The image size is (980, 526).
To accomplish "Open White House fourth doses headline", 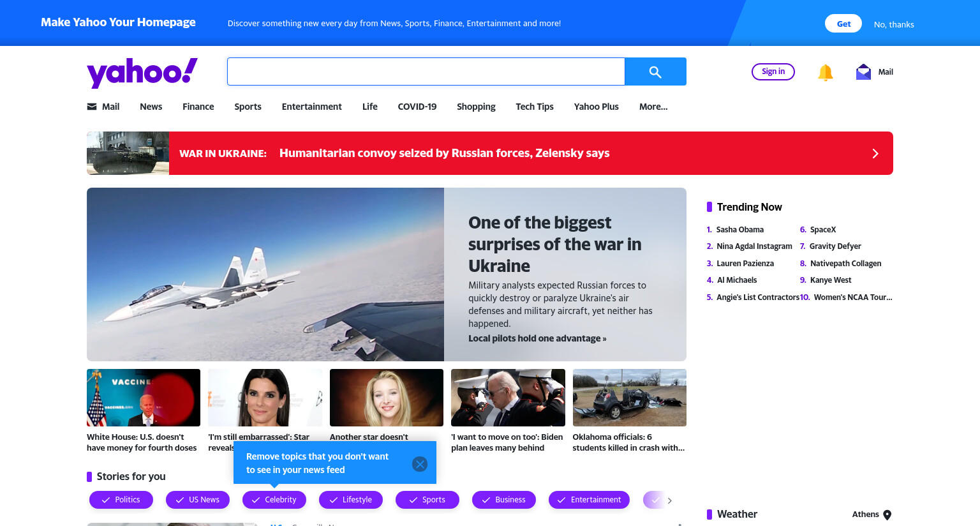I will [142, 442].
